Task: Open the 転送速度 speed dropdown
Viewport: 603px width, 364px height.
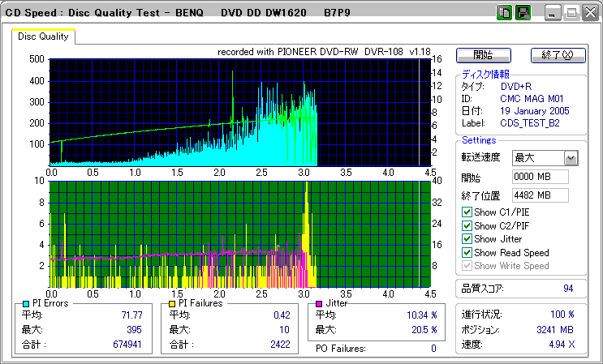Action: tap(571, 158)
